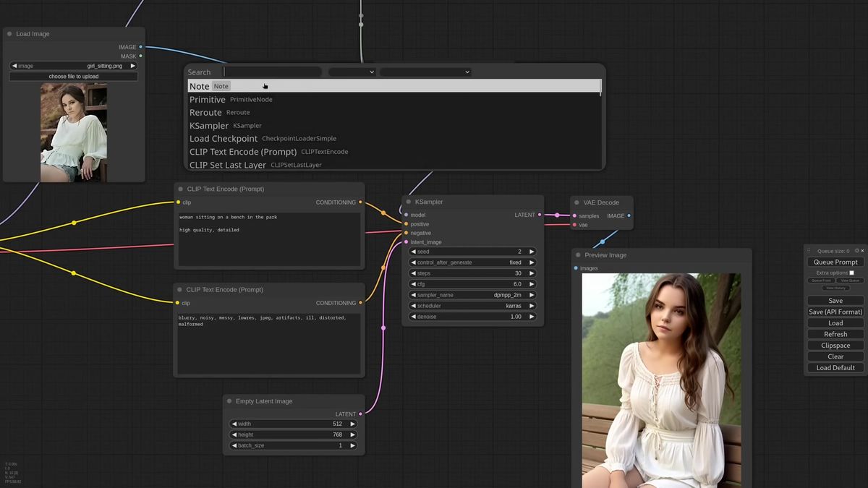Image resolution: width=868 pixels, height=488 pixels.
Task: Click the Queue Front button
Action: pos(821,281)
